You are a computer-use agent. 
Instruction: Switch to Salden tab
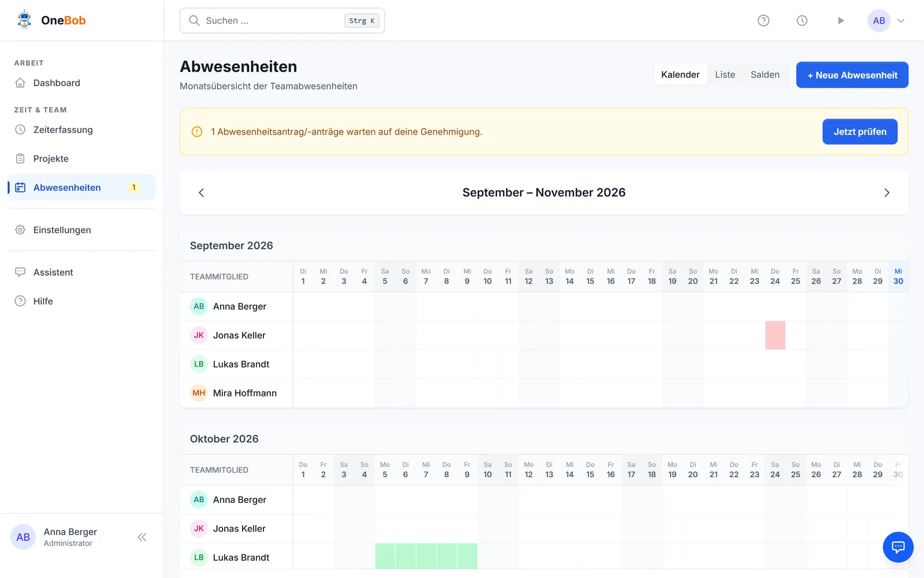click(x=765, y=75)
